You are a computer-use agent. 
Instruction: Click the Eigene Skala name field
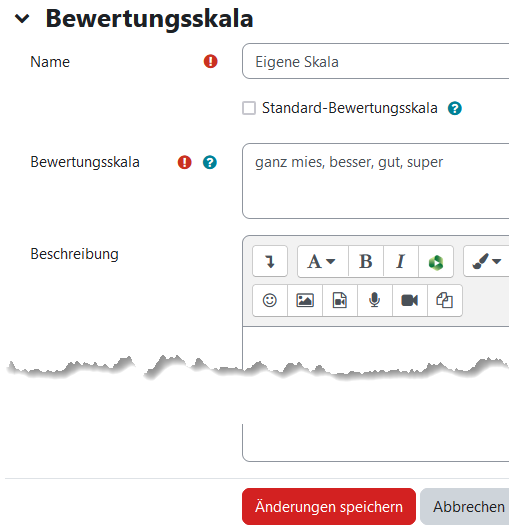tap(376, 61)
